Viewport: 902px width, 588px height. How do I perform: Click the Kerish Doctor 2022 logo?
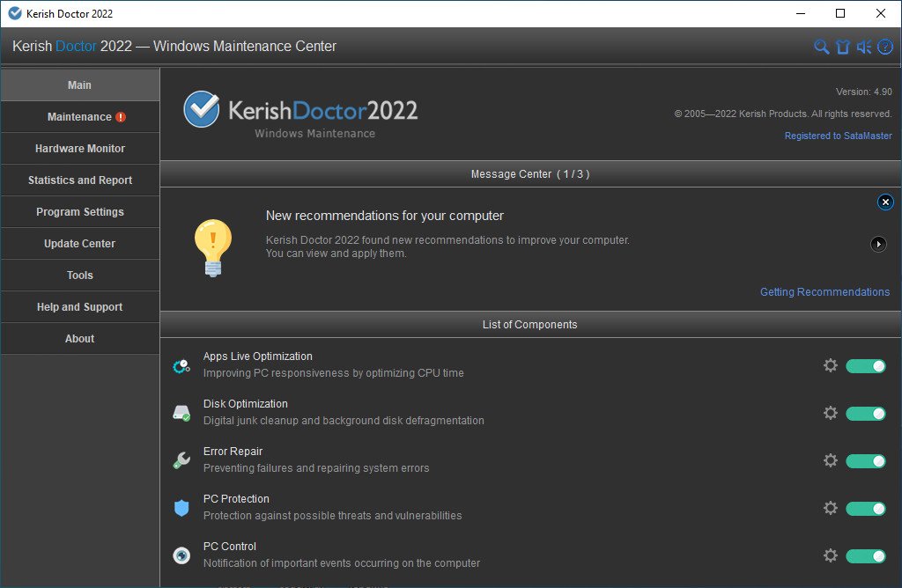coord(300,112)
